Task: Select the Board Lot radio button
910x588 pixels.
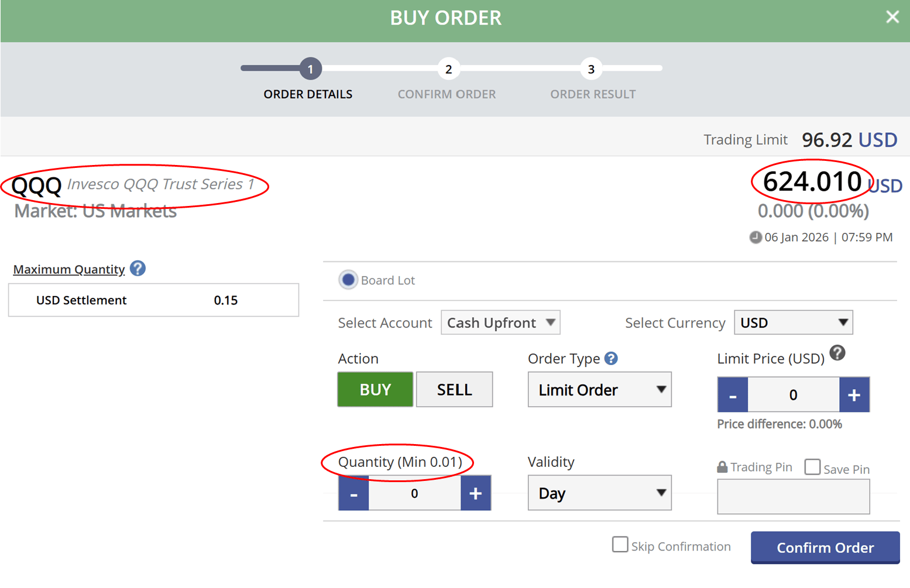Action: click(x=348, y=280)
